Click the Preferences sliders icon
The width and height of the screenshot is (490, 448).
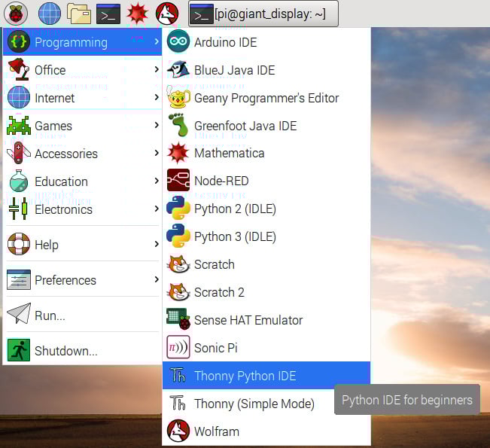19,279
